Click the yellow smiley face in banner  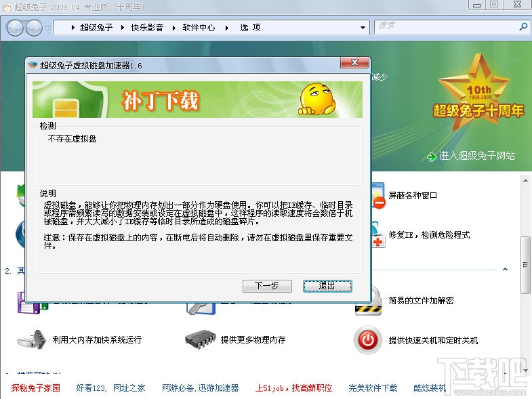pyautogui.click(x=316, y=100)
